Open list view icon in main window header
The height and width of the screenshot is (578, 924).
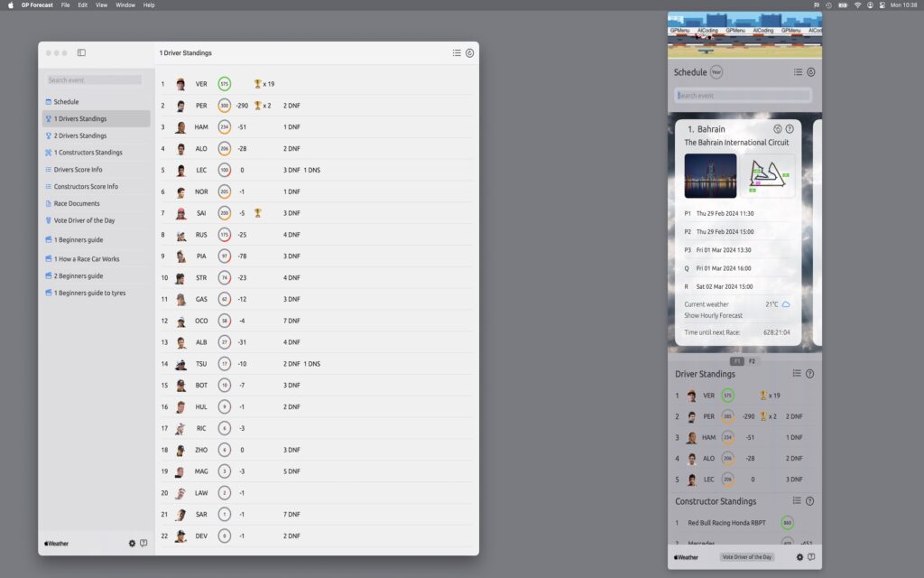457,52
